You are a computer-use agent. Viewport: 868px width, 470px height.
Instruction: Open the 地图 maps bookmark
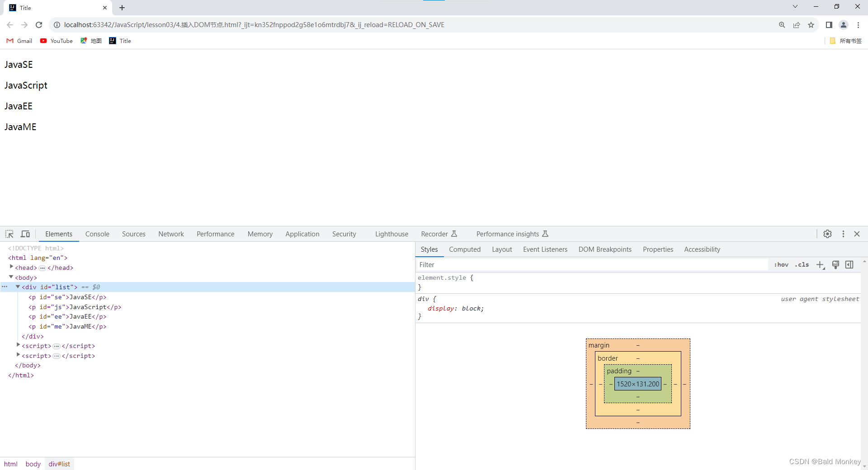click(x=91, y=41)
